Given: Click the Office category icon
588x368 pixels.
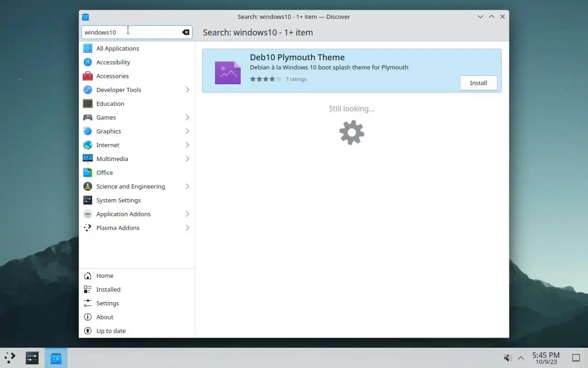Looking at the screenshot, I should 88,172.
